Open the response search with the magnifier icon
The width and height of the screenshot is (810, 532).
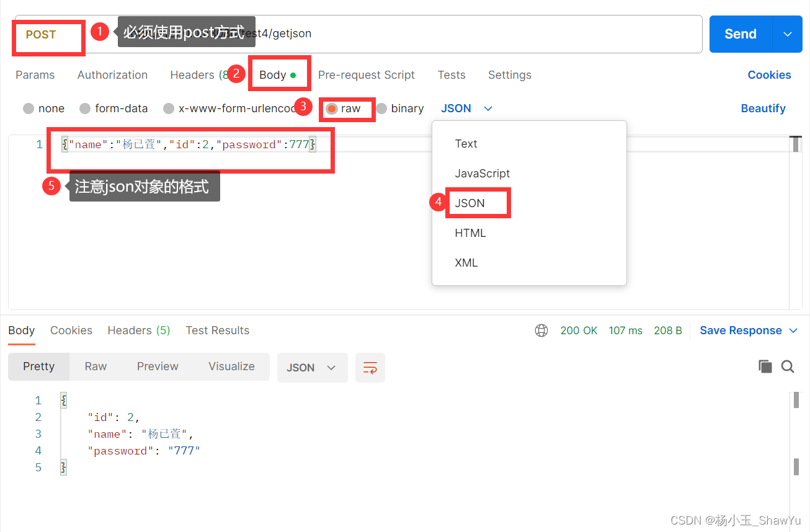click(x=788, y=366)
